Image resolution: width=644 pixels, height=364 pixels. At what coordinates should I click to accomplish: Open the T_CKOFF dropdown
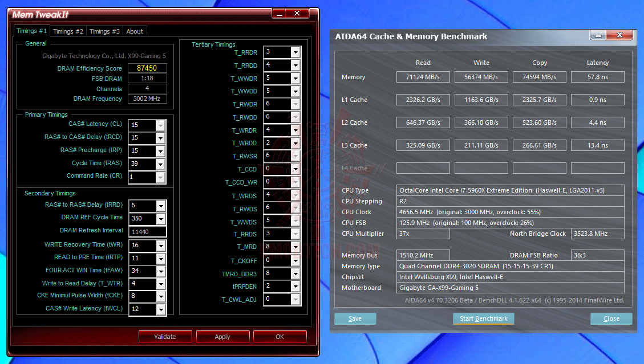pos(295,260)
